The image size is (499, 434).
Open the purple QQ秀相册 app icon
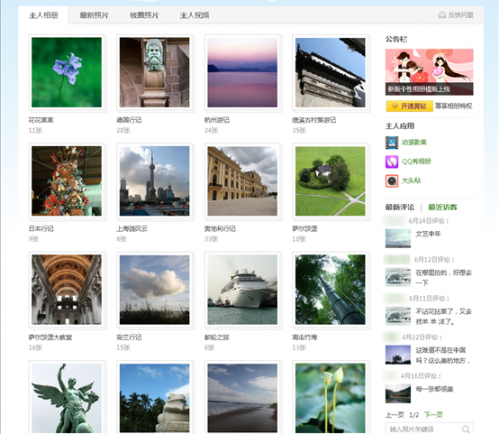(392, 162)
